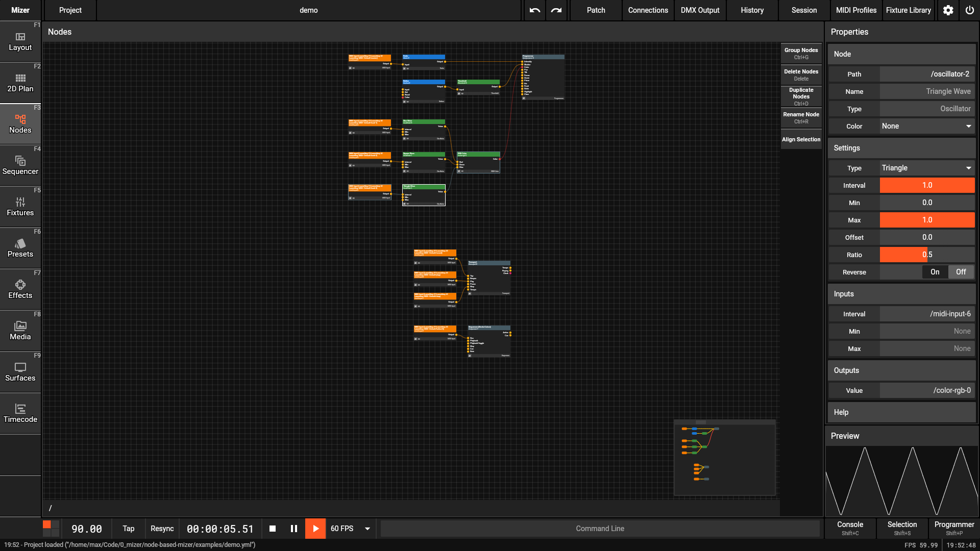This screenshot has width=980, height=551.
Task: Click the Duplicate Nodes button
Action: click(x=801, y=96)
